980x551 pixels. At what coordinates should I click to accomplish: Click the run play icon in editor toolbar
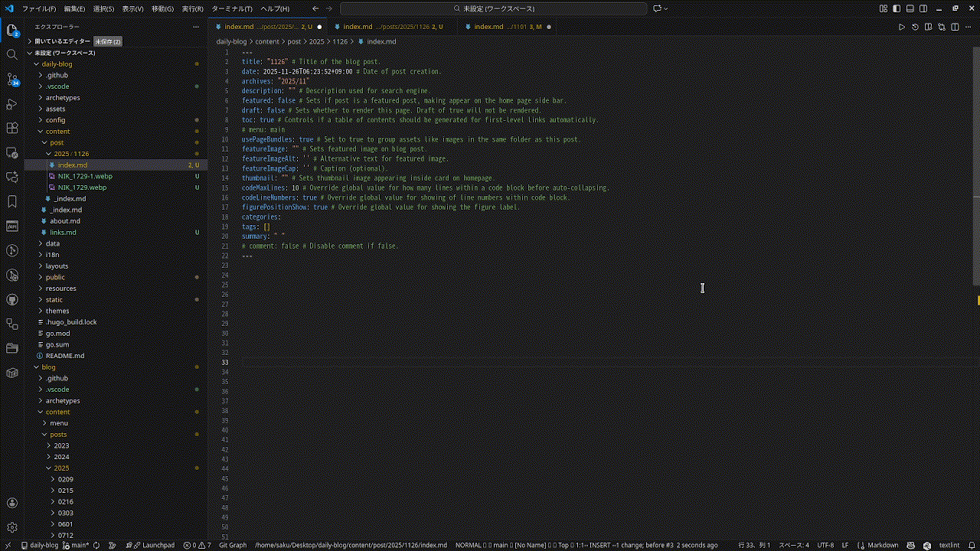pyautogui.click(x=902, y=27)
